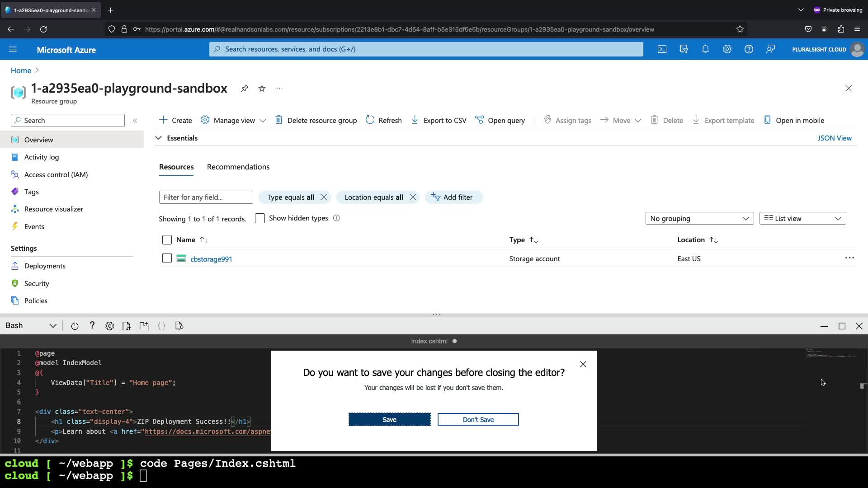Screen dimensions: 868x488
Task: Click the editor vertical scrollbar thumb
Action: pos(863,386)
